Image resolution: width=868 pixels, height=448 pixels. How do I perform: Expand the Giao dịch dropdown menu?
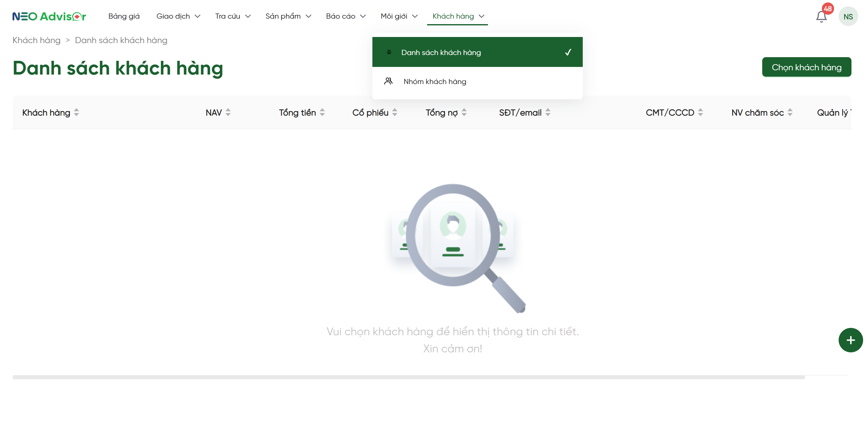coord(178,16)
